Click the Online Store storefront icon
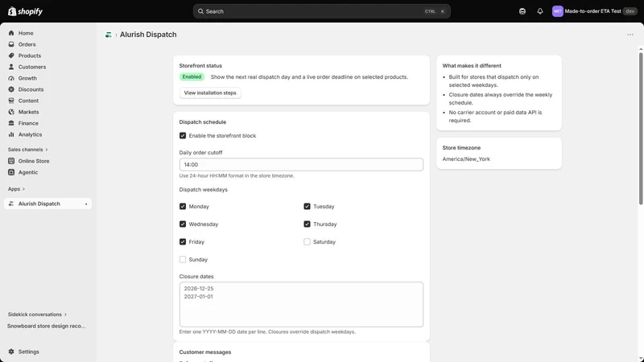644x362 pixels. [11, 161]
